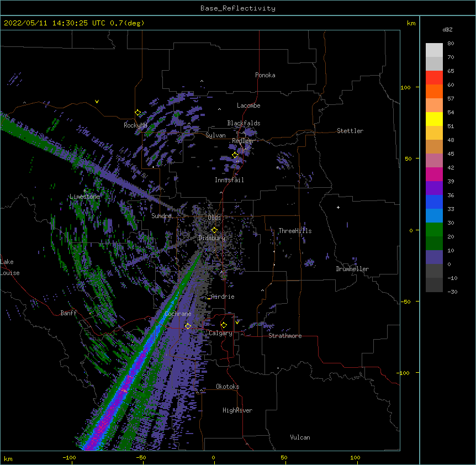This screenshot has width=476, height=465.
Task: Click the -30 value in dBZ legend
Action: (452, 292)
